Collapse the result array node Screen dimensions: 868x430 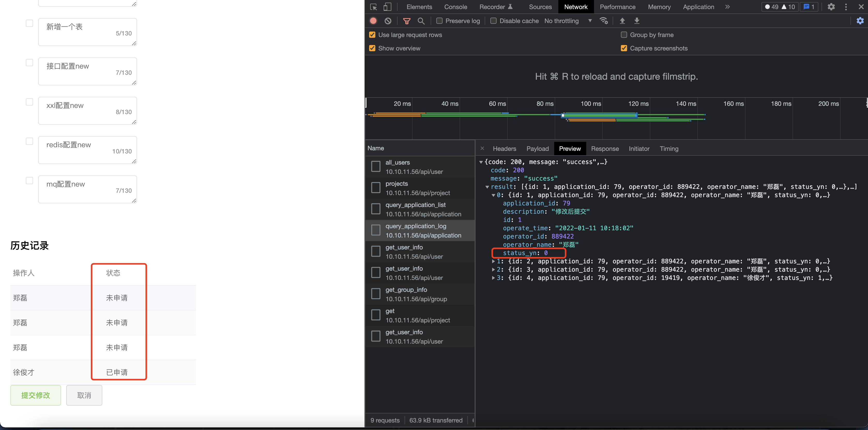(487, 187)
